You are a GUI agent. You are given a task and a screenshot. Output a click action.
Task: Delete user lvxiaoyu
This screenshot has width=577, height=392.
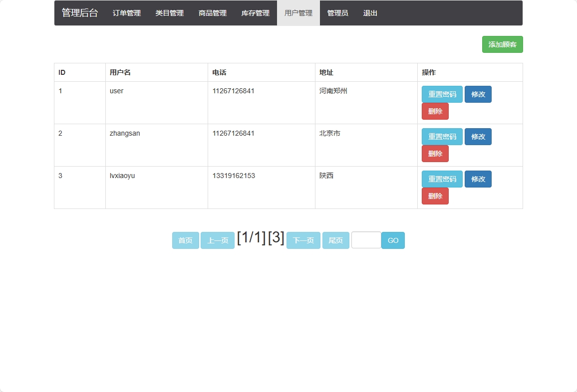pyautogui.click(x=435, y=196)
